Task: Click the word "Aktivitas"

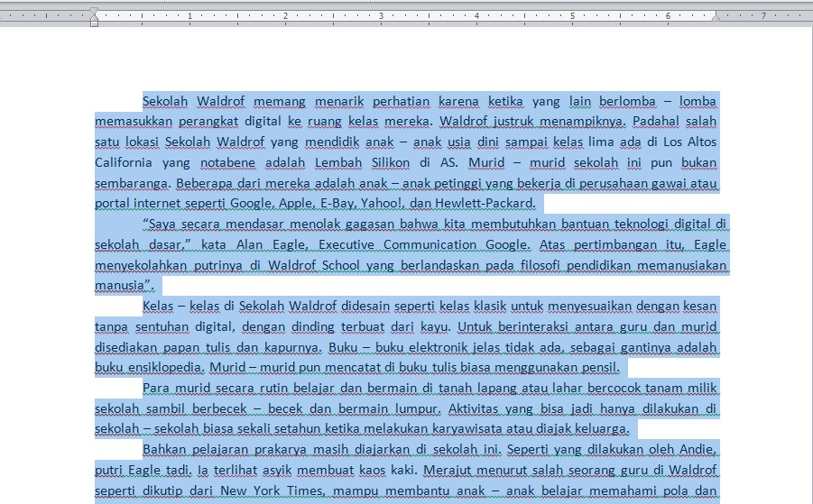Action: pyautogui.click(x=474, y=408)
